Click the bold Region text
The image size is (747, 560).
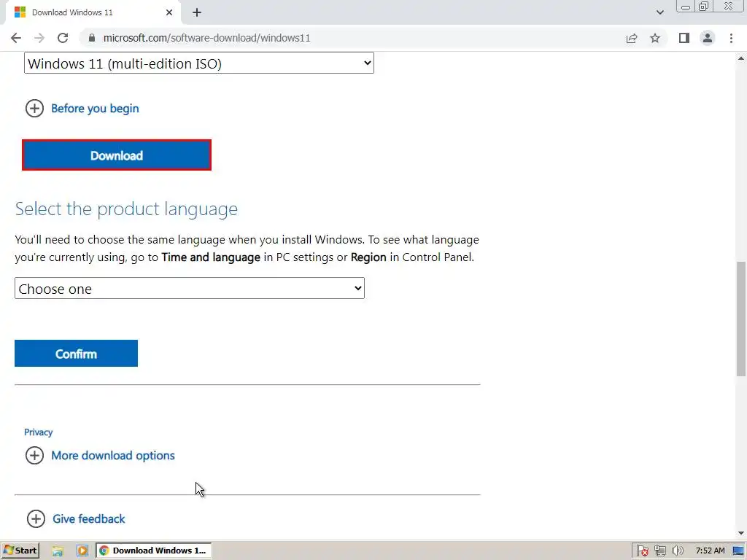[x=368, y=257]
